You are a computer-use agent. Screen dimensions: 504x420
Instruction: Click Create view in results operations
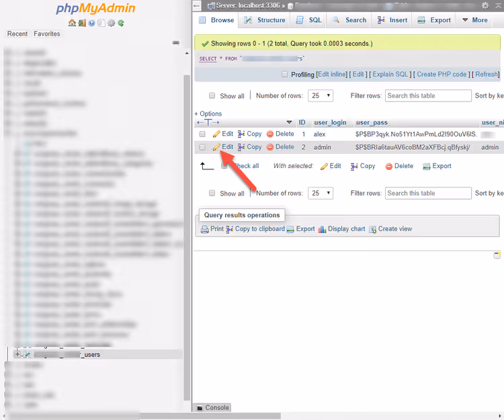(390, 228)
